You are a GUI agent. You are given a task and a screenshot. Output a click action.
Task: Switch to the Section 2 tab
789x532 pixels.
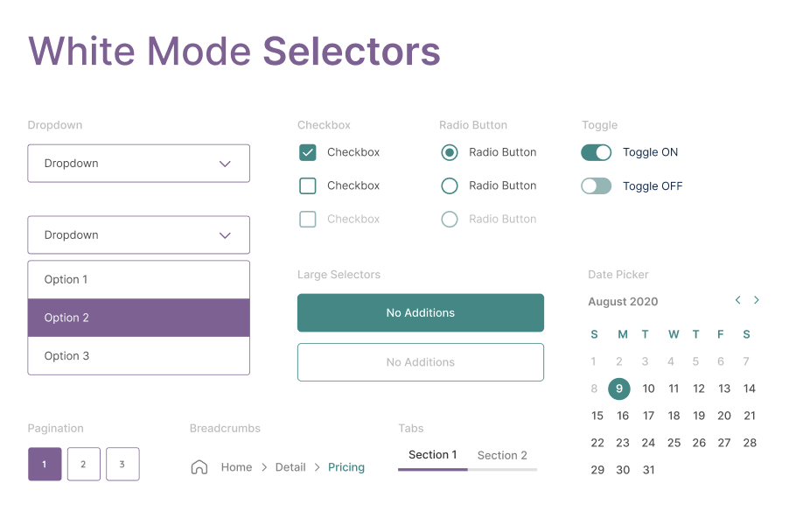pyautogui.click(x=502, y=456)
